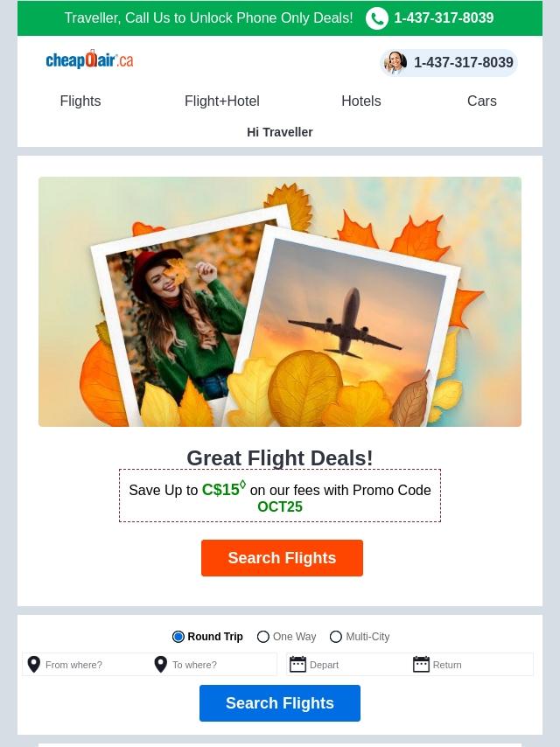Click the Return calendar icon

[x=421, y=665]
